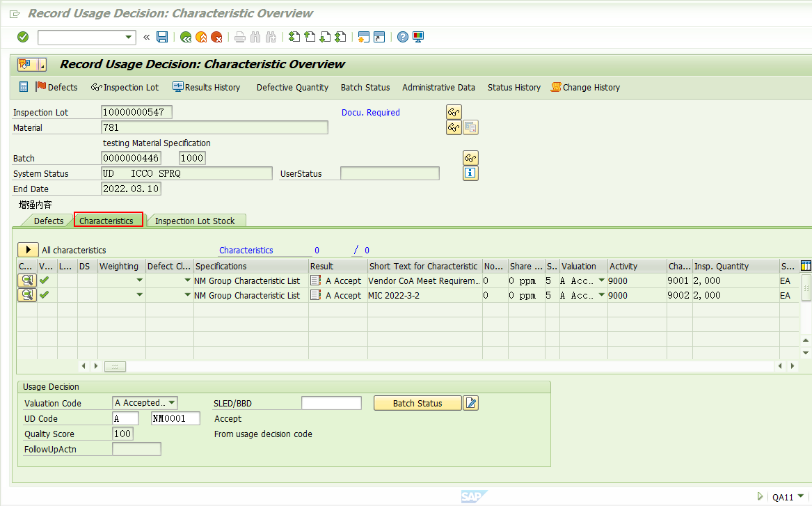Open QA11 status bar dropdown
Screen dimensions: 812x506
point(801,496)
